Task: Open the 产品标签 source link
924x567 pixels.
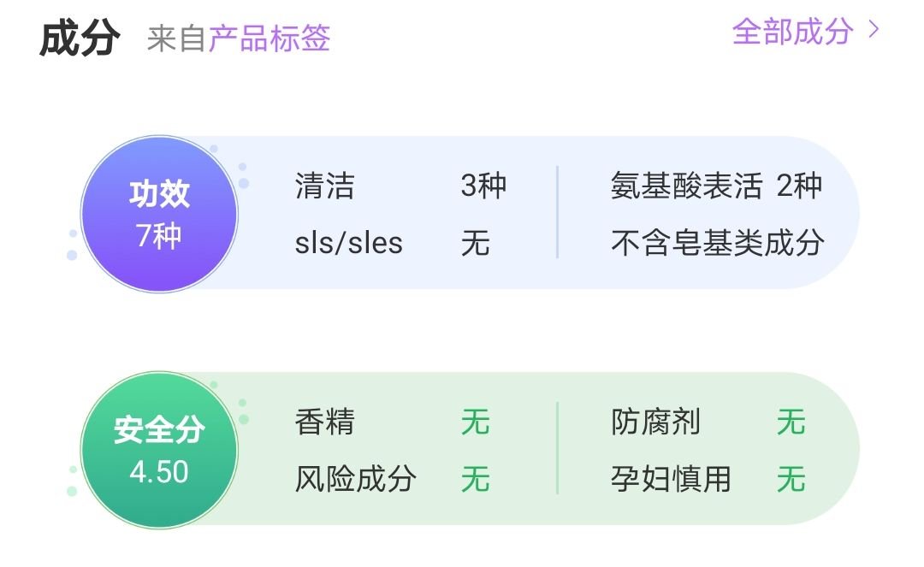Action: pos(269,38)
